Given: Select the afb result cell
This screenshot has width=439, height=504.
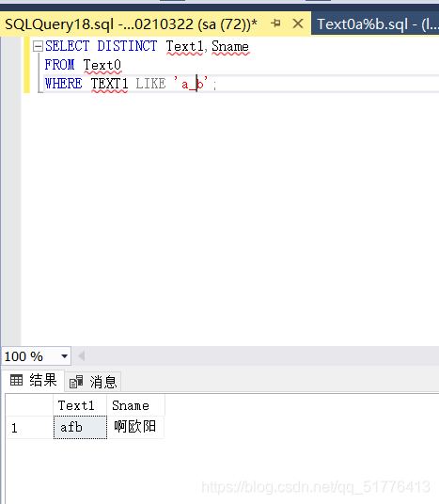Looking at the screenshot, I should [x=80, y=427].
